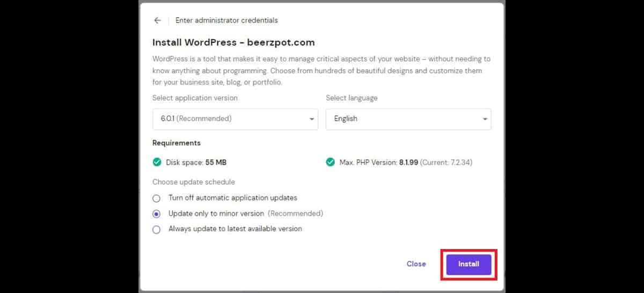The height and width of the screenshot is (293, 644).
Task: Click the Requirements heading
Action: (177, 143)
